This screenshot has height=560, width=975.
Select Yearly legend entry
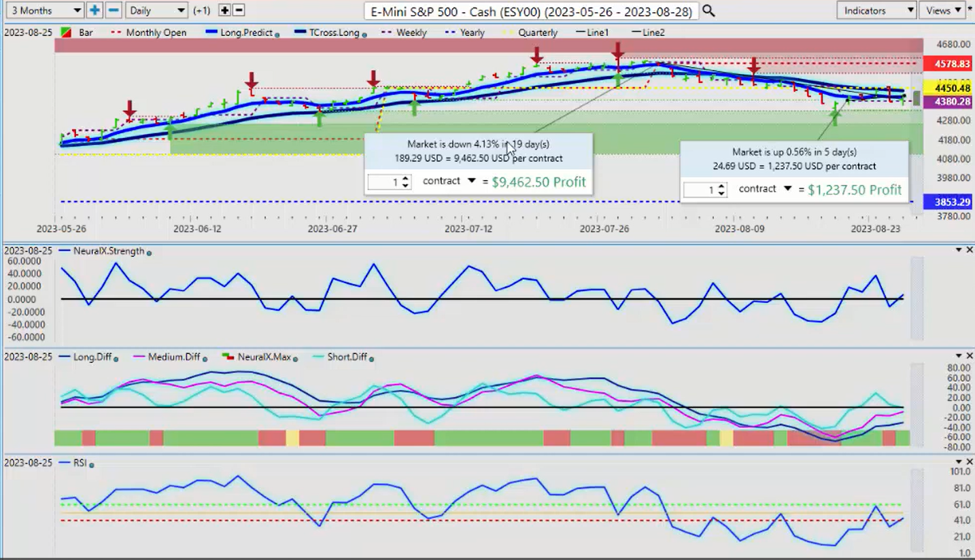[x=464, y=33]
